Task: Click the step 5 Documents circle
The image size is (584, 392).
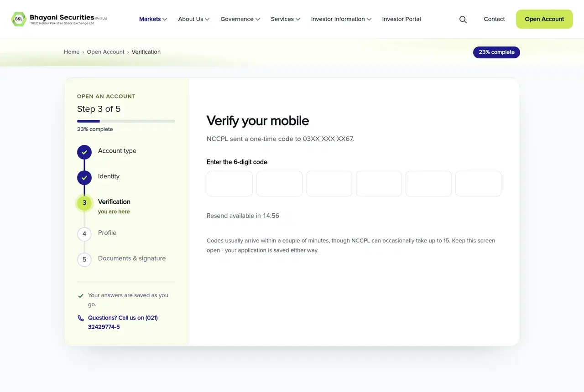Action: tap(84, 260)
